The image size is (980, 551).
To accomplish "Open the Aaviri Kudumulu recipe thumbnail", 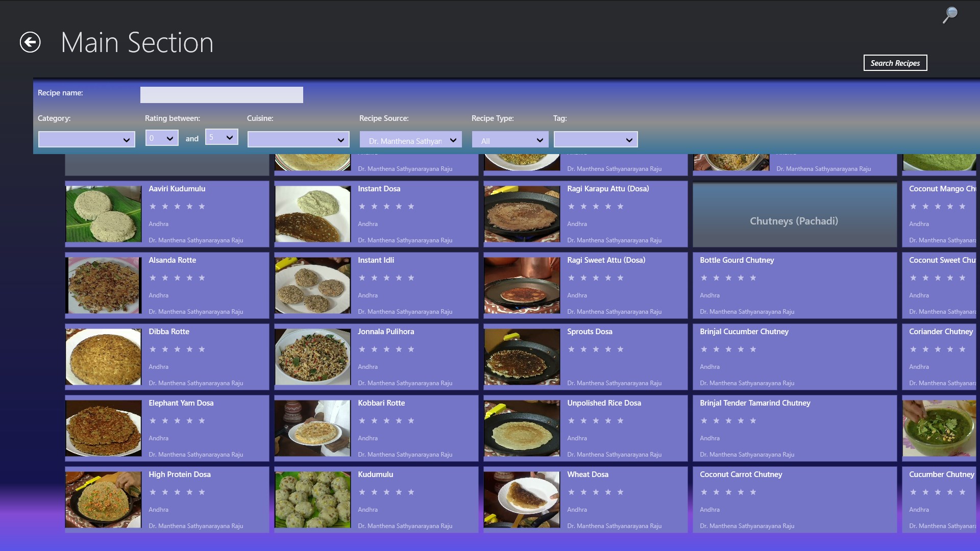I will coord(104,214).
